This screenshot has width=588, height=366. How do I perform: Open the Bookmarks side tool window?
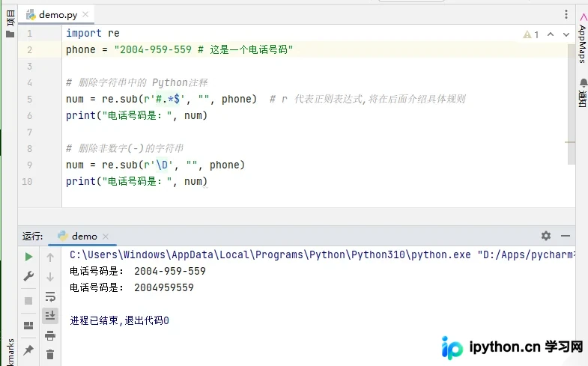(x=10, y=352)
